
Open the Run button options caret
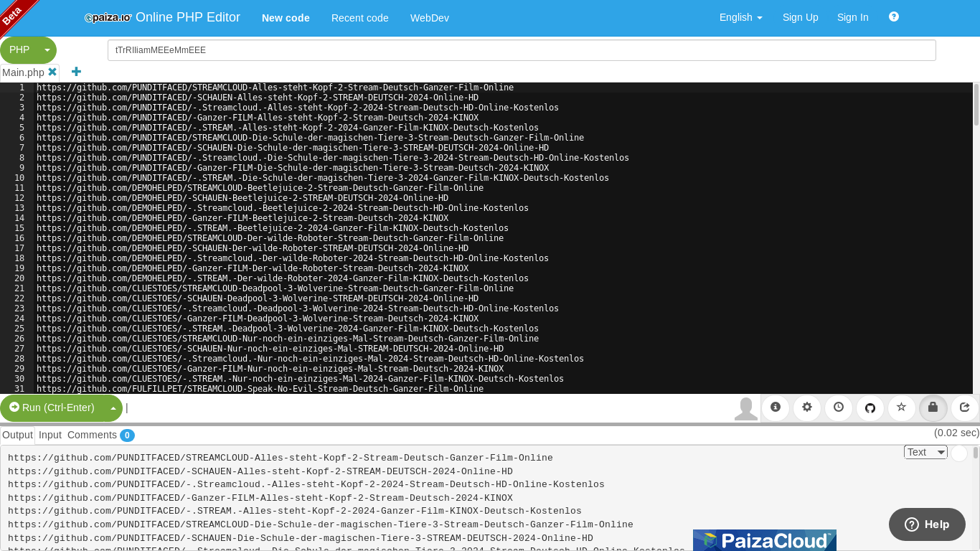[113, 408]
